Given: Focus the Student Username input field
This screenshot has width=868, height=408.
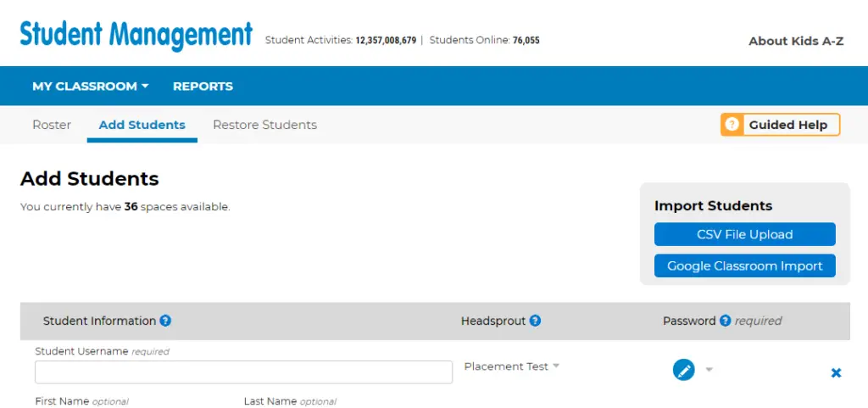Looking at the screenshot, I should [x=243, y=372].
